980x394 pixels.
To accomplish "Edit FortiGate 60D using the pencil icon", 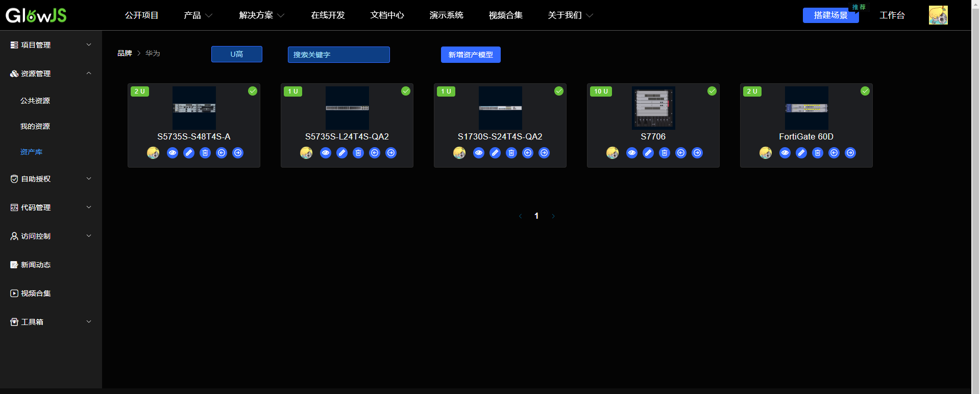I will (801, 153).
